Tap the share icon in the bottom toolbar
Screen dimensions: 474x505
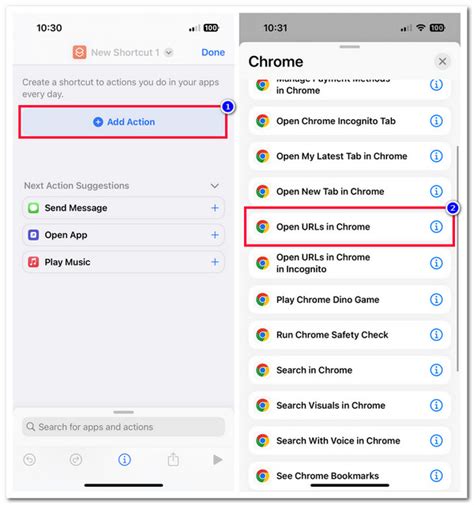tap(173, 460)
